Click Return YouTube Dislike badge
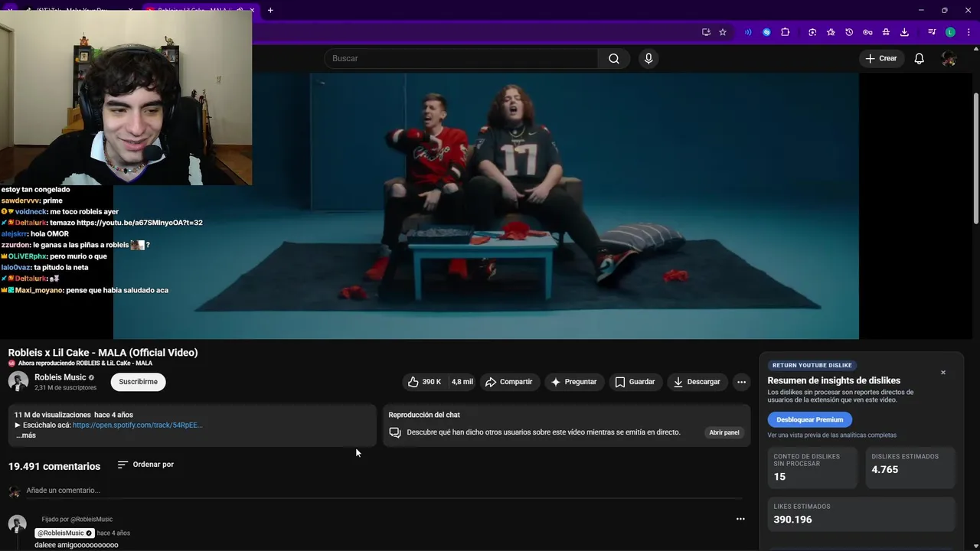Viewport: 980px width, 551px height. (x=812, y=366)
